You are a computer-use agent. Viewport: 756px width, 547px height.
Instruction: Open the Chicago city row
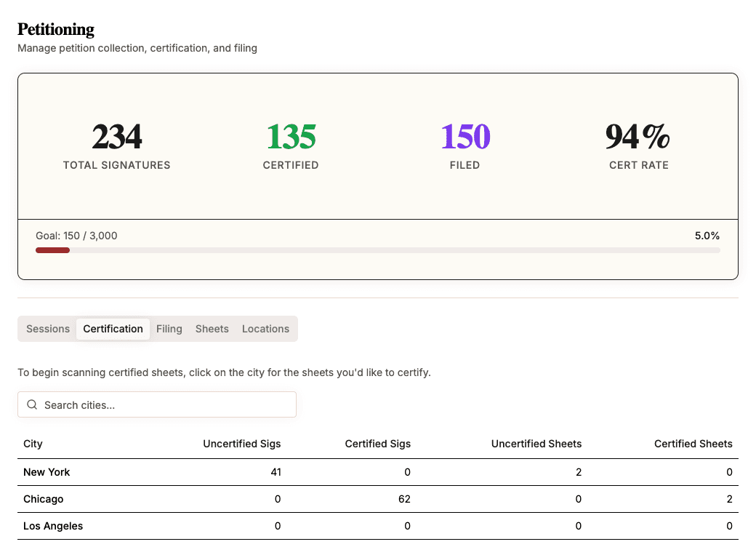(x=378, y=499)
